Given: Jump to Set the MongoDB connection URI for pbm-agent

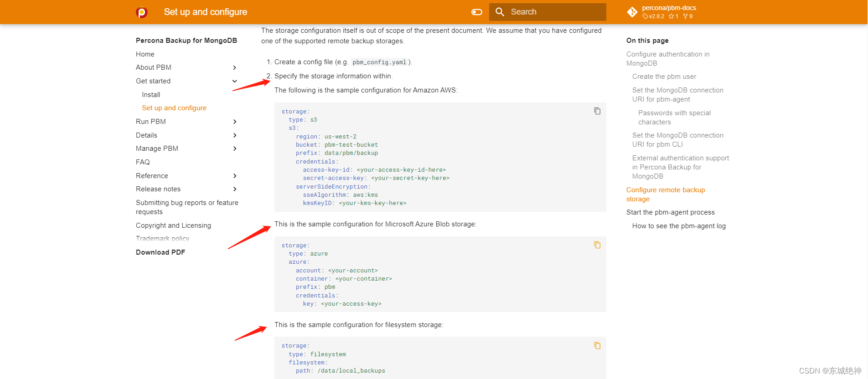Looking at the screenshot, I should (678, 95).
